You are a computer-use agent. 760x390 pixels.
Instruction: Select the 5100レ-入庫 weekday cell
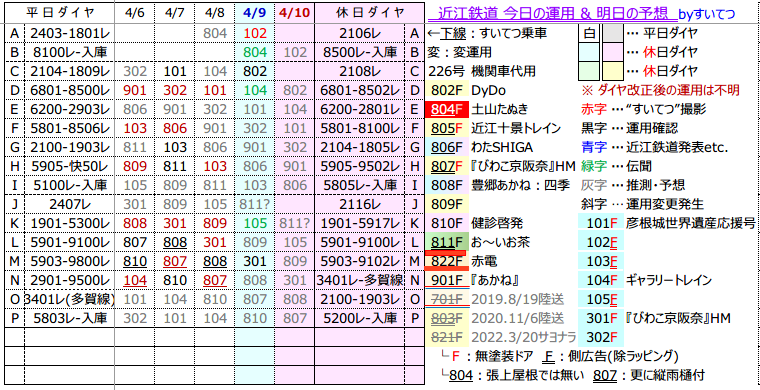click(x=70, y=185)
